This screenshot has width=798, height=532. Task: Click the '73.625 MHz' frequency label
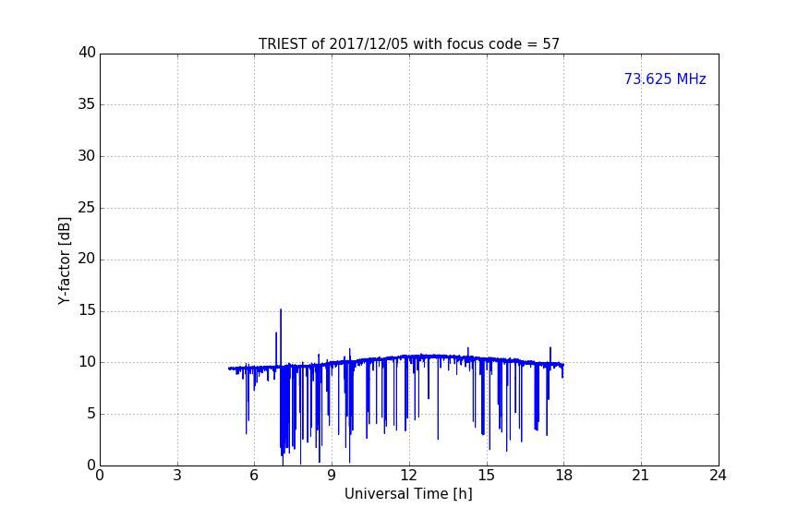665,79
